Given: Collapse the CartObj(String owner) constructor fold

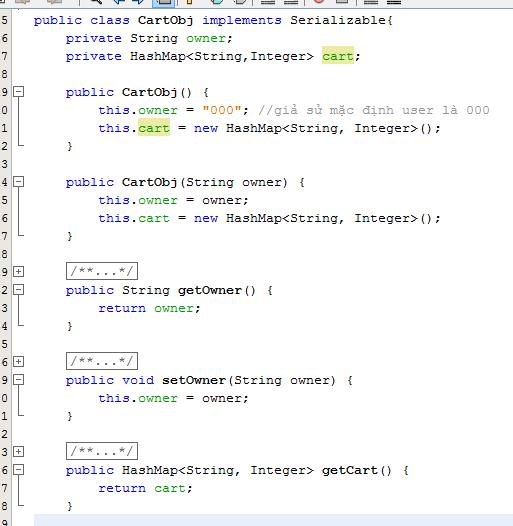Looking at the screenshot, I should click(18, 181).
